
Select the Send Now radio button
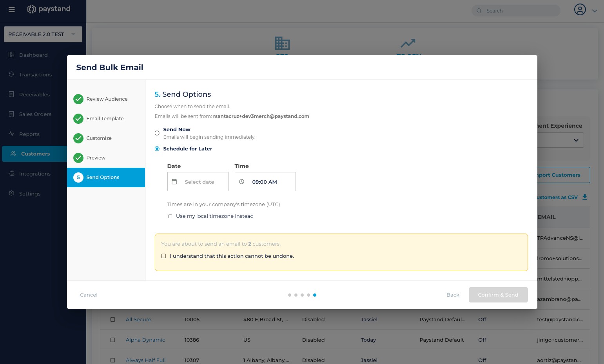coord(157,133)
